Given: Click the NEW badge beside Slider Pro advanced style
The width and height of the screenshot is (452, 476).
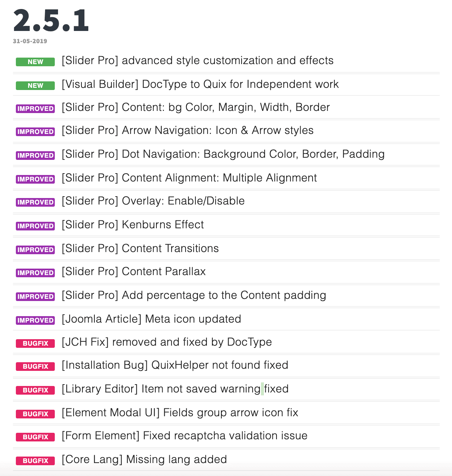Looking at the screenshot, I should [x=35, y=62].
